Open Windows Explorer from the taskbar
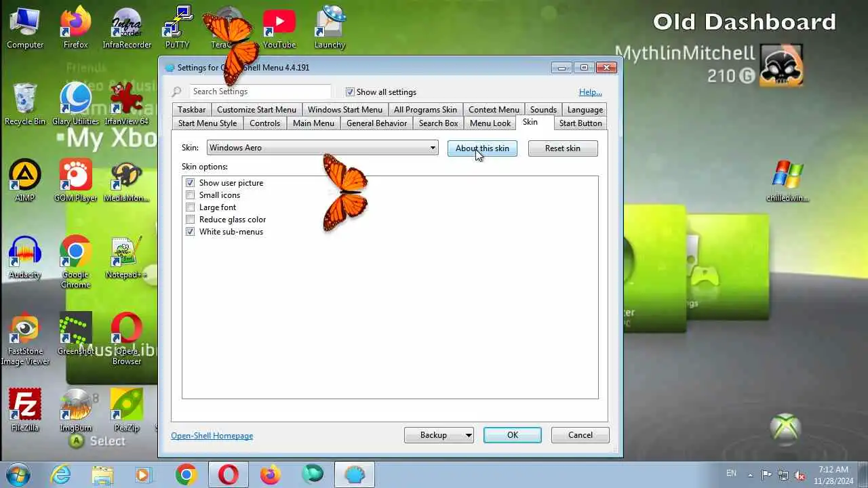 click(102, 475)
